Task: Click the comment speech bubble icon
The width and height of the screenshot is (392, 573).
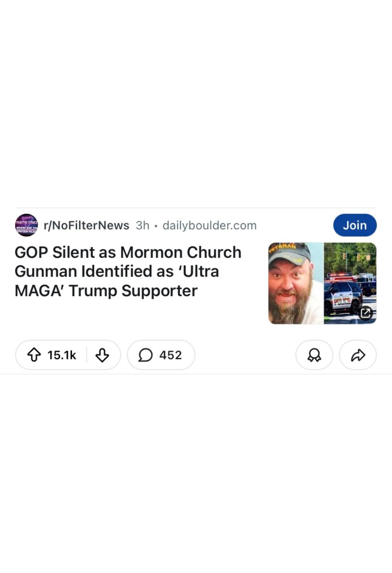Action: [x=145, y=355]
